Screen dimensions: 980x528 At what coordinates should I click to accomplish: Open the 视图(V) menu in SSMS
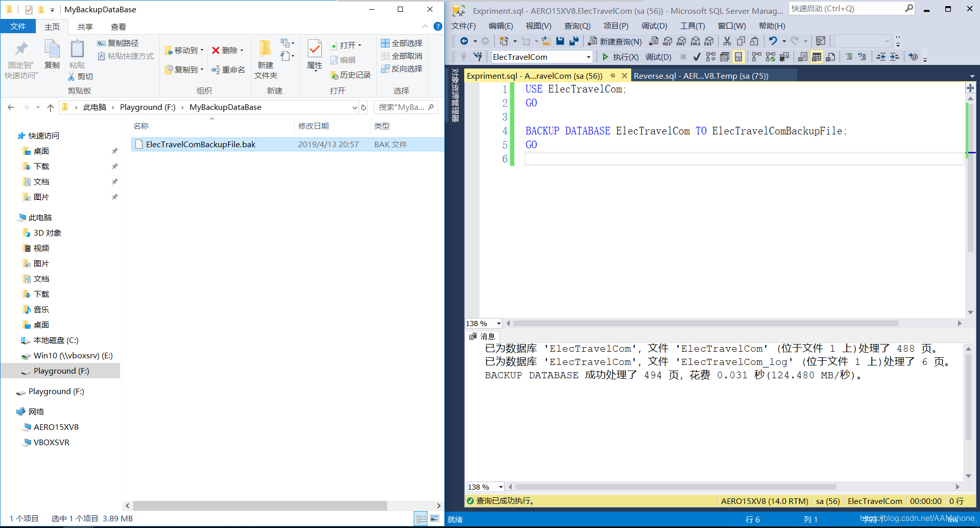pos(538,26)
